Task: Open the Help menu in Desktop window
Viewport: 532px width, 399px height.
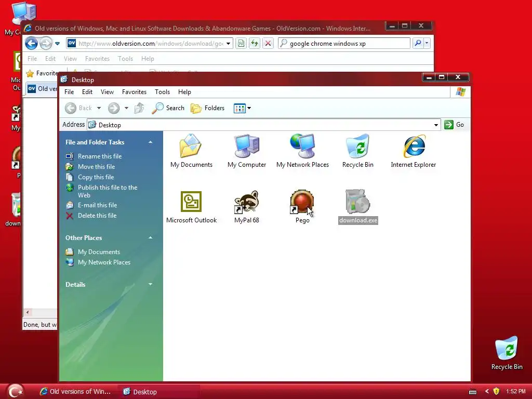Action: [184, 92]
